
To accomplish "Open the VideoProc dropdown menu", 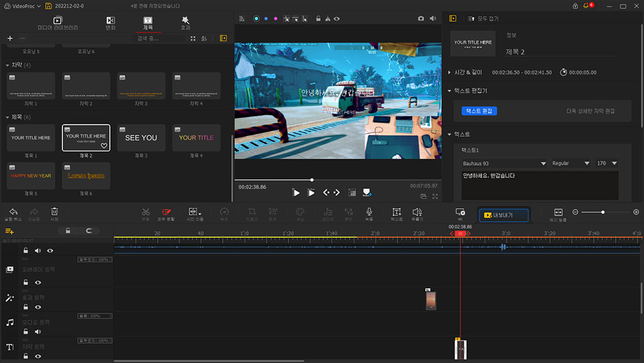I will [23, 6].
